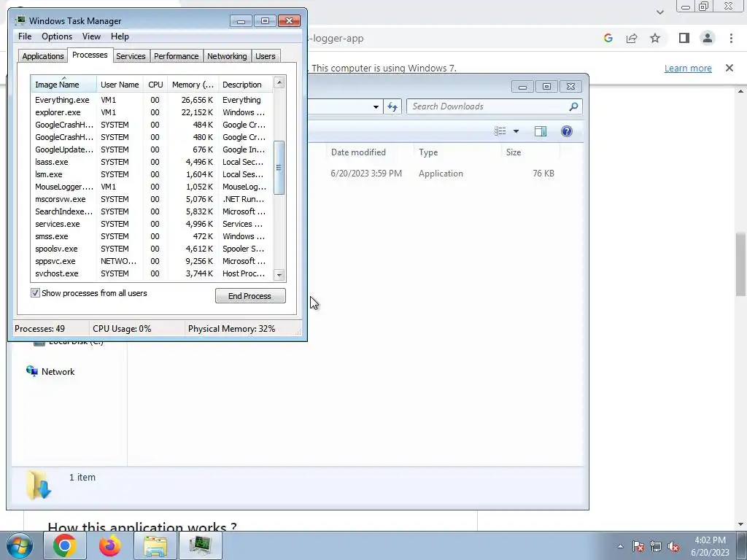Click the network tray icon
Viewport: 747px width, 560px height.
coord(656,546)
